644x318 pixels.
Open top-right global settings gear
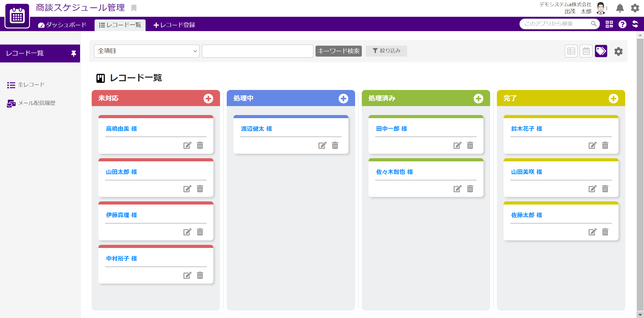(635, 8)
